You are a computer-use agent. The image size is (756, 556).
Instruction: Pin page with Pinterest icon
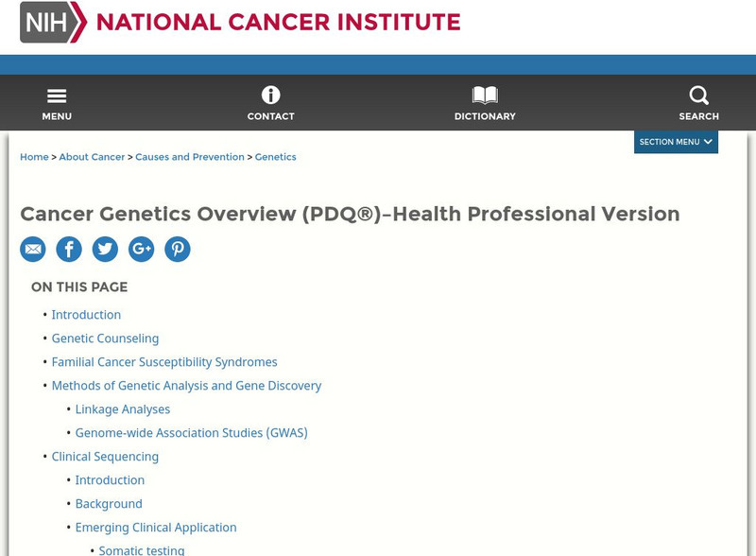coord(178,250)
